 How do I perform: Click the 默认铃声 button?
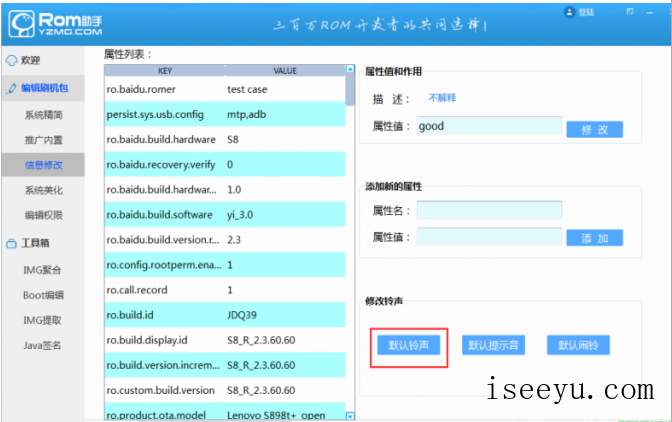click(408, 345)
